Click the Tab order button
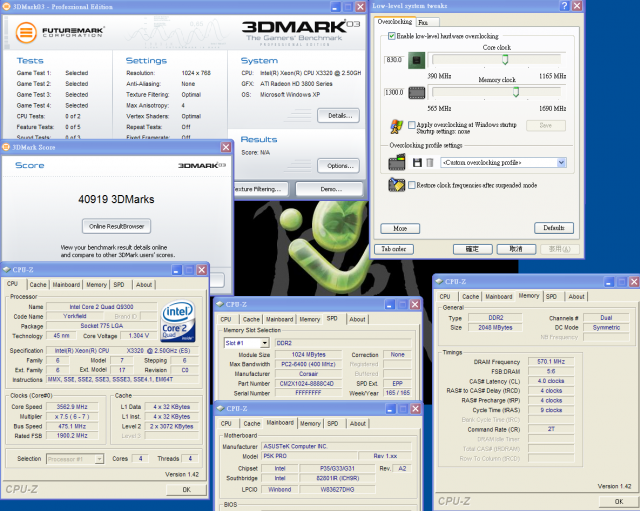 pyautogui.click(x=394, y=249)
